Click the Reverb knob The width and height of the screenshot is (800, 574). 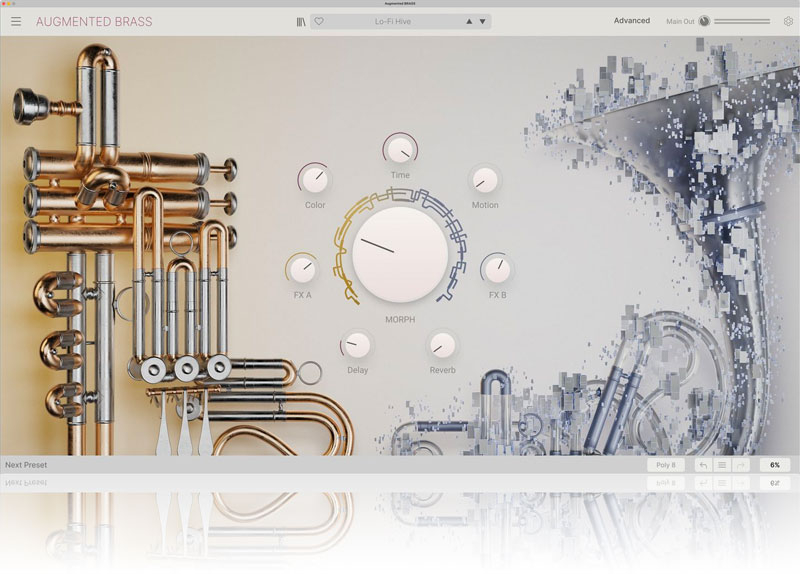coord(442,345)
